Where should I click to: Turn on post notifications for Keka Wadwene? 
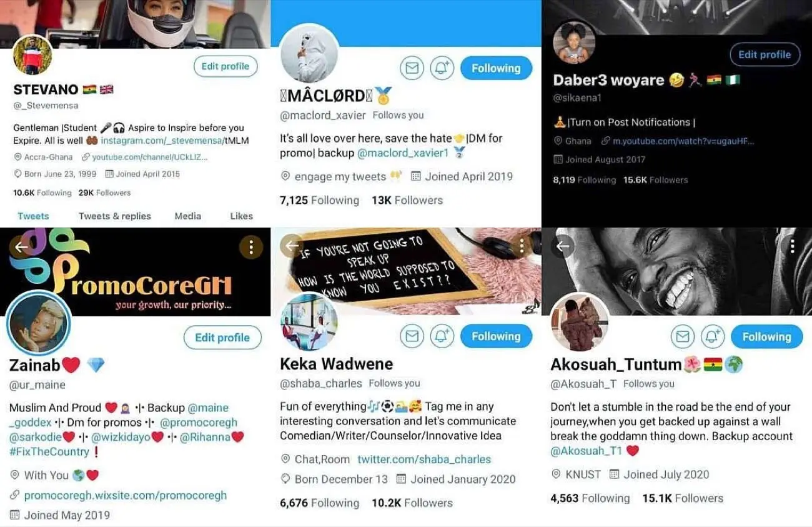(442, 336)
